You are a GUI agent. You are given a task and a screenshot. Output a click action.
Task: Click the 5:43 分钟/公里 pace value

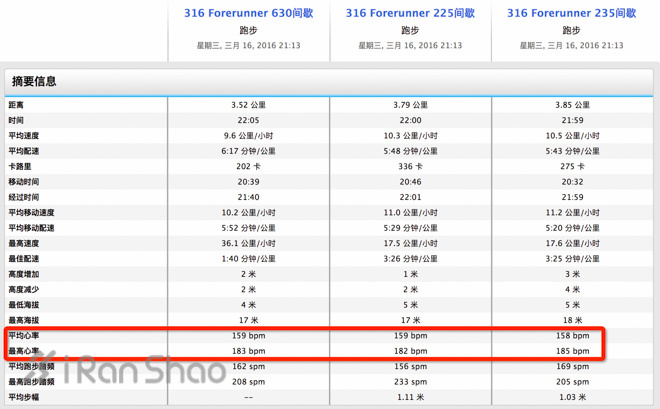point(572,151)
